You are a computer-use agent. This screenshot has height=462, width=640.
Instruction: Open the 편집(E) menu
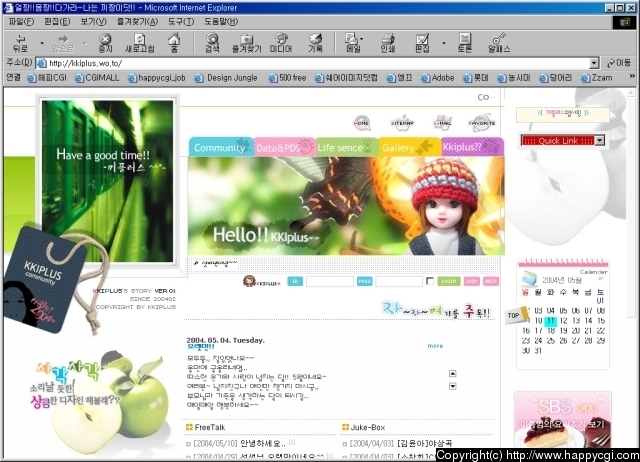tap(57, 22)
